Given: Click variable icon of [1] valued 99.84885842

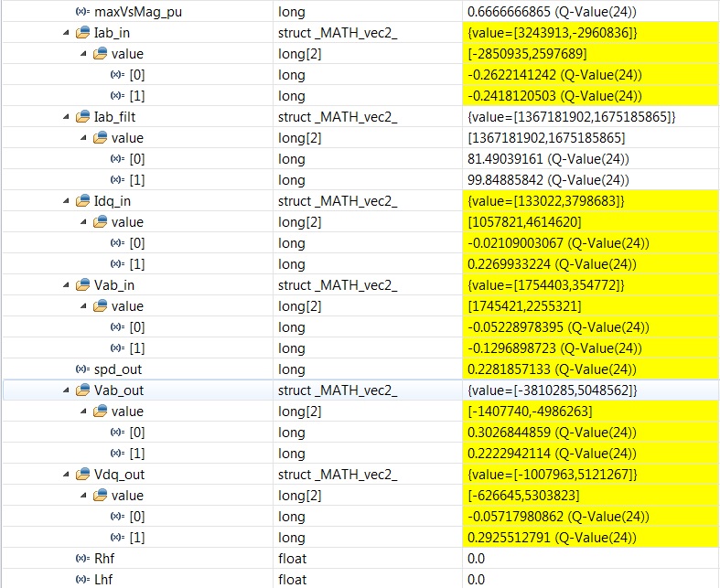Looking at the screenshot, I should (x=117, y=180).
